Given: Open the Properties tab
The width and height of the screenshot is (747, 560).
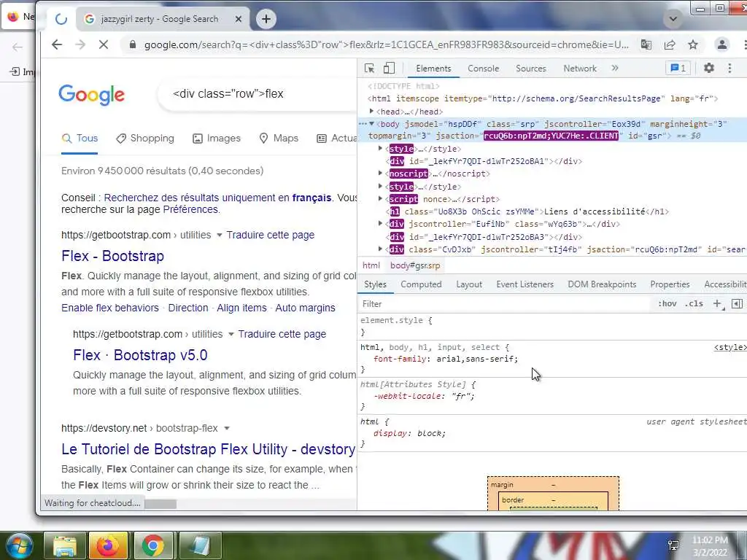Looking at the screenshot, I should (x=670, y=284).
